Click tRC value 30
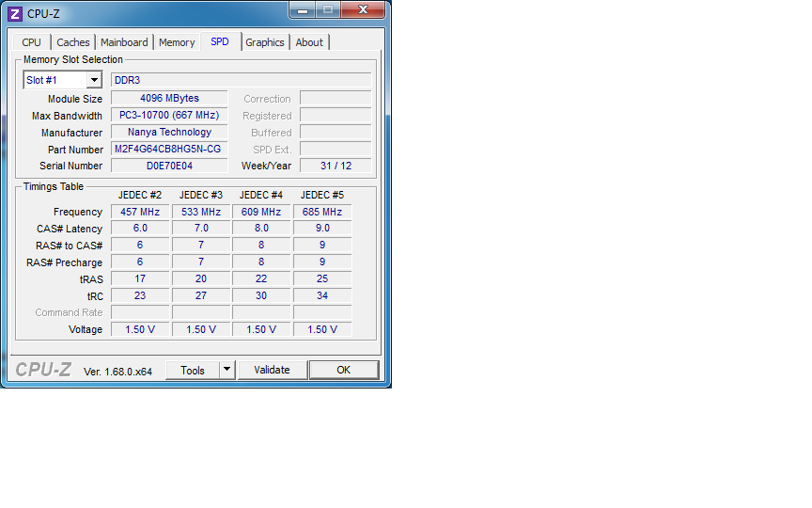The height and width of the screenshot is (508, 812). (261, 295)
